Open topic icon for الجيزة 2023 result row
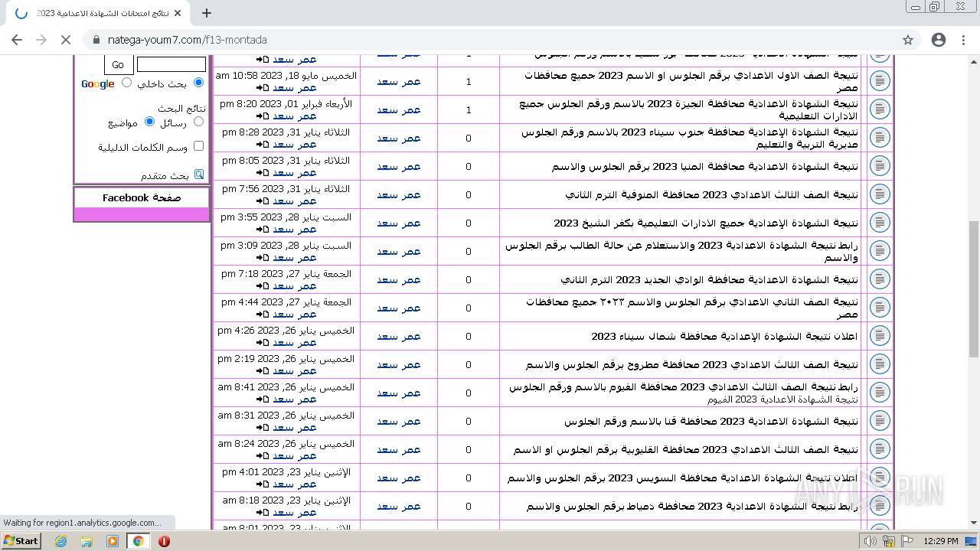980x551 pixels. click(x=880, y=109)
